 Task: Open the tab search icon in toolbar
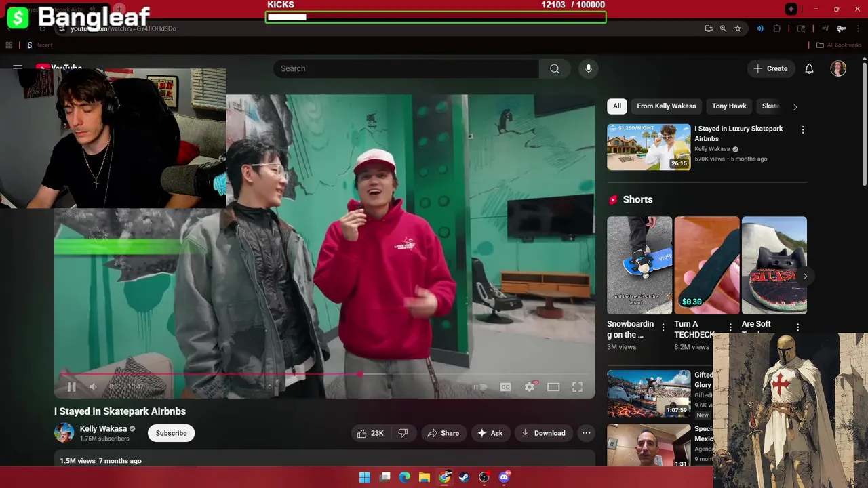(x=801, y=28)
